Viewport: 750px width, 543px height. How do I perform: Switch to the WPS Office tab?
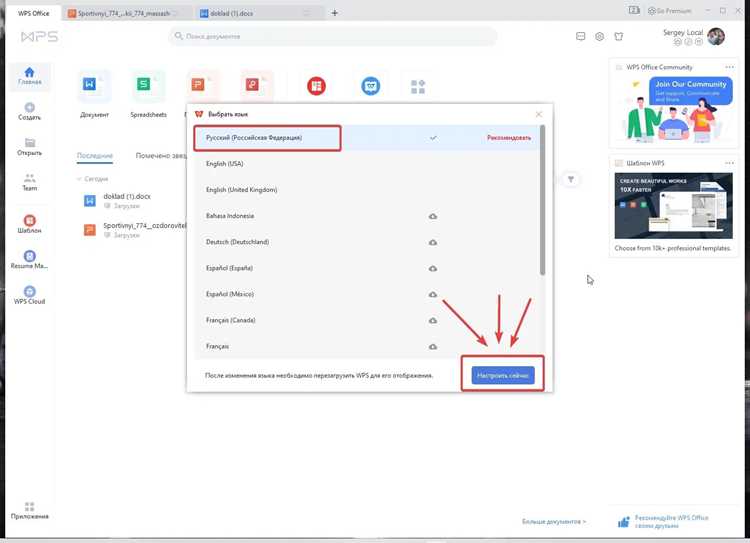(x=33, y=13)
